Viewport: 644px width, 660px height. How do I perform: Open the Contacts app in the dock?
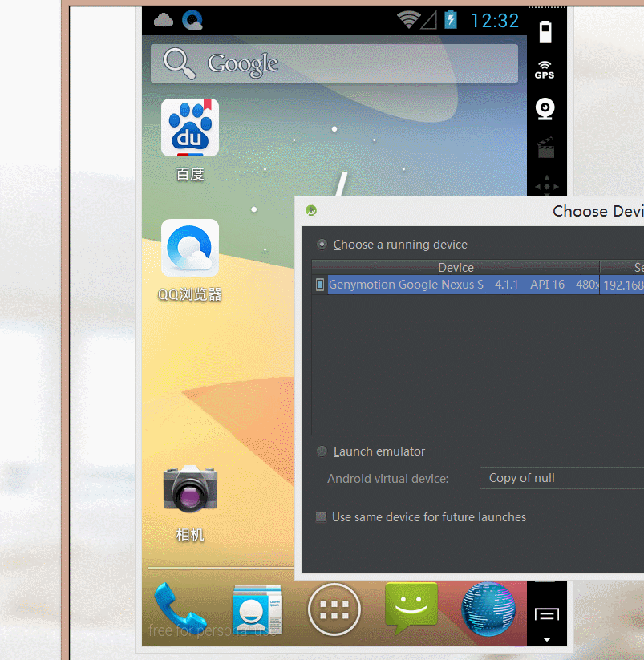[x=257, y=609]
